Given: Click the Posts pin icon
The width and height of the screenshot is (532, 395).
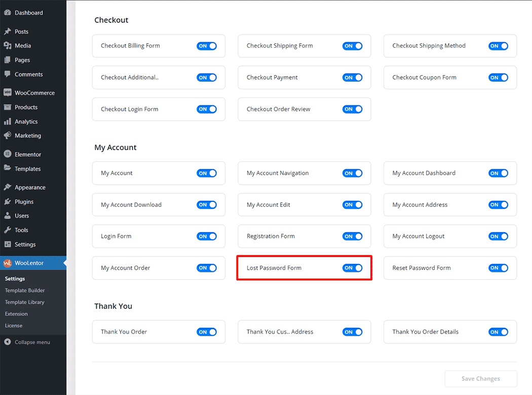Looking at the screenshot, I should click(x=8, y=31).
